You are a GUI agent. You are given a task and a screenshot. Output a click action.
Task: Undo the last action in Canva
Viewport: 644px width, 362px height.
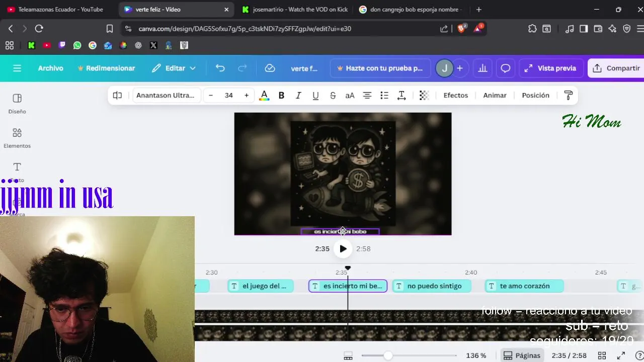(x=220, y=68)
